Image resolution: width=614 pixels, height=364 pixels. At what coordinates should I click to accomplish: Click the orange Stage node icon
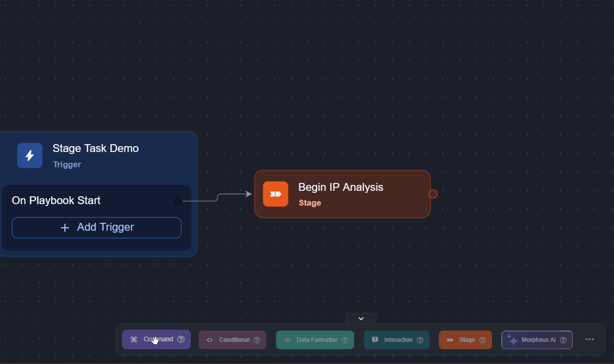tap(276, 194)
